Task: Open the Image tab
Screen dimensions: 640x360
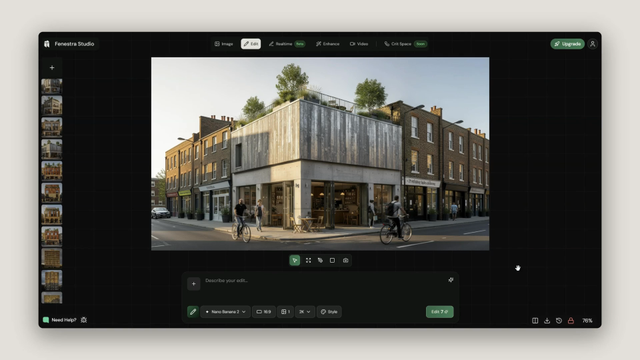Action: coord(224,44)
